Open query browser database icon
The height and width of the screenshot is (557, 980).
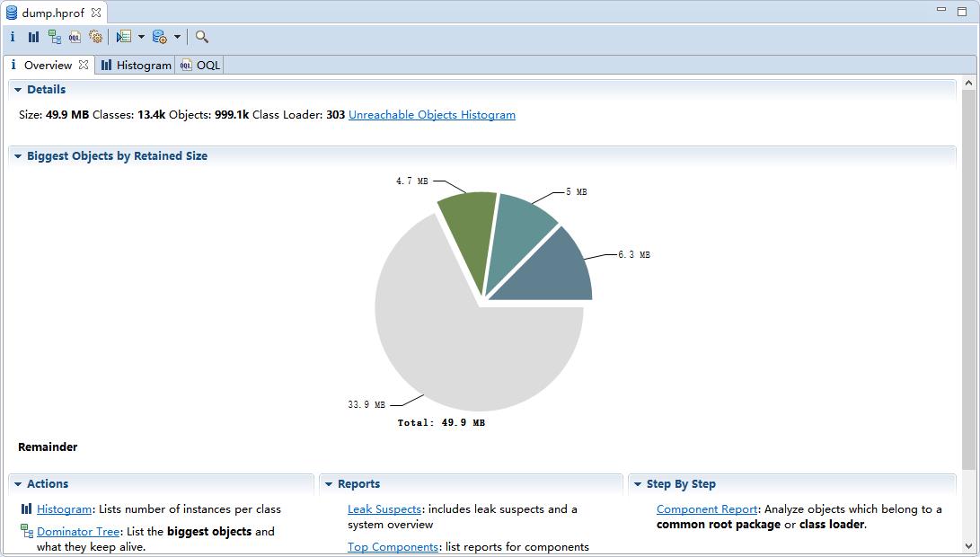[160, 37]
